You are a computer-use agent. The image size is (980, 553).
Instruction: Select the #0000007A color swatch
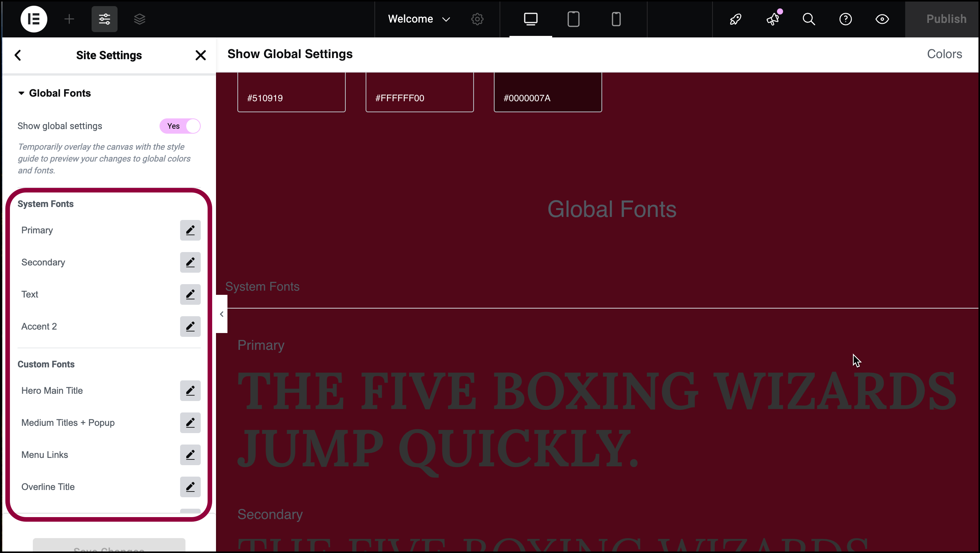(548, 92)
